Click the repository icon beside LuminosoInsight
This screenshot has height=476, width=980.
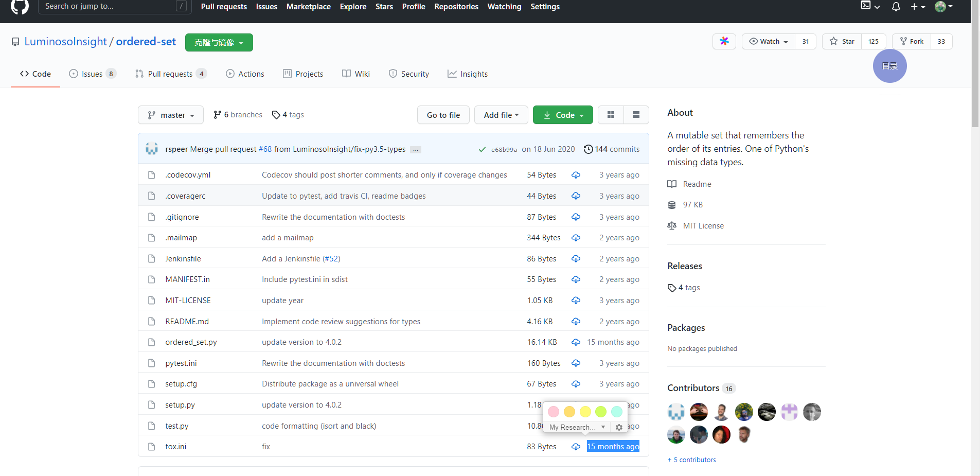pyautogui.click(x=15, y=42)
